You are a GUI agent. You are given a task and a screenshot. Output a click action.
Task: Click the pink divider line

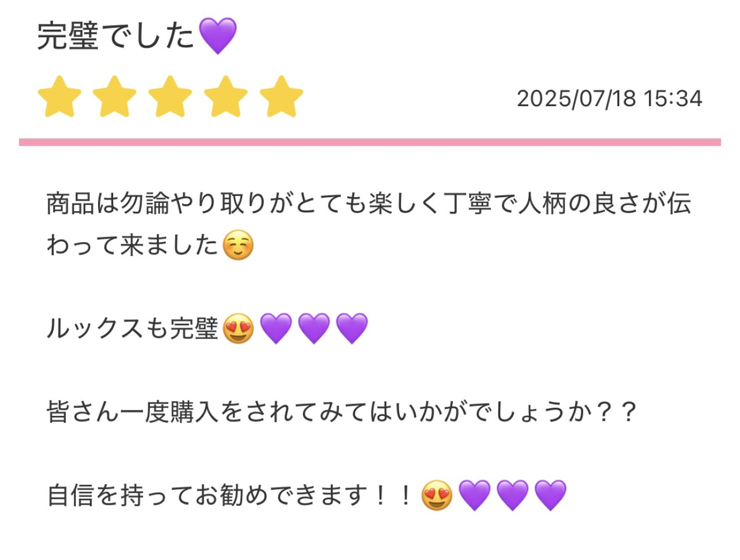point(370,142)
